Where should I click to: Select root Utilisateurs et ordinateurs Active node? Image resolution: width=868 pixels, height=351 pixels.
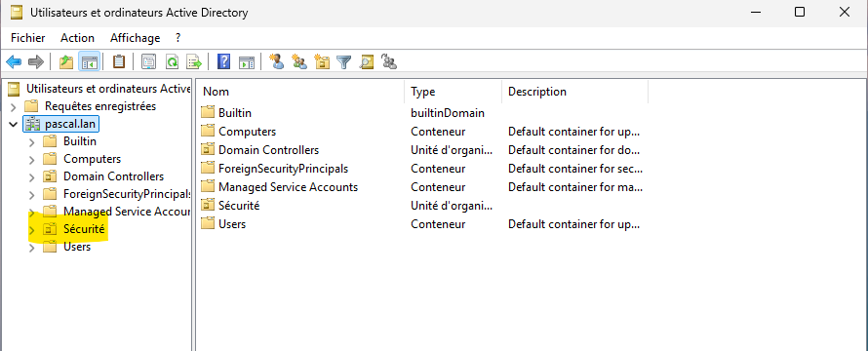(x=108, y=89)
